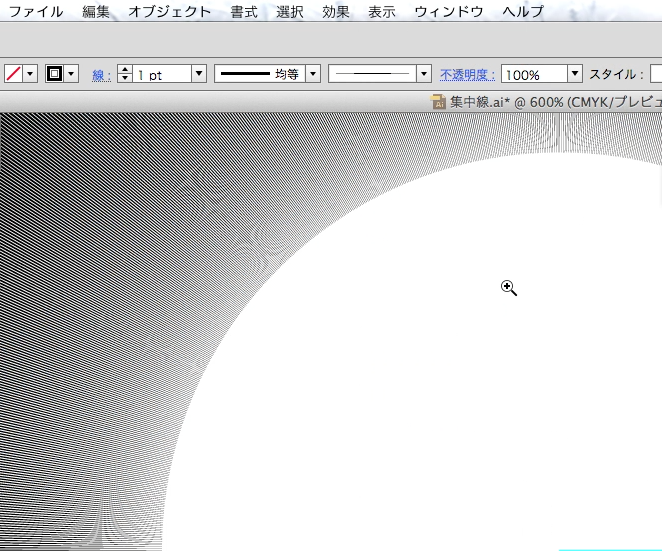
Task: Select the 均等 width profile box
Action: point(260,74)
